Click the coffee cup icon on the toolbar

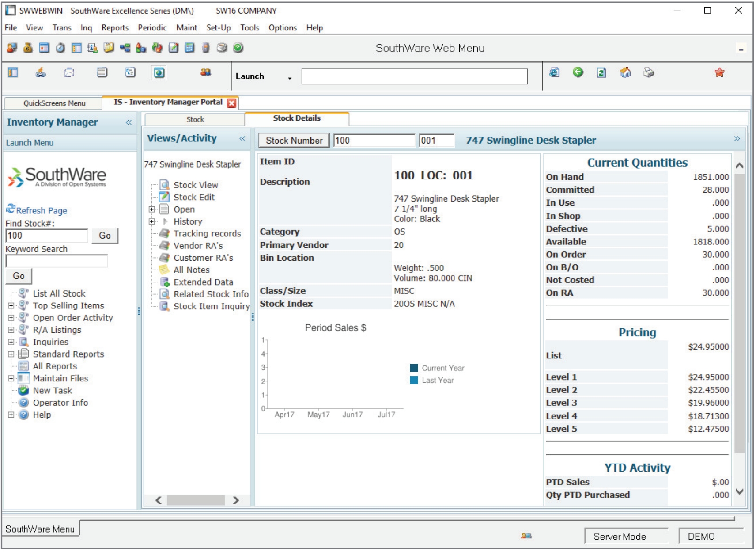point(221,48)
